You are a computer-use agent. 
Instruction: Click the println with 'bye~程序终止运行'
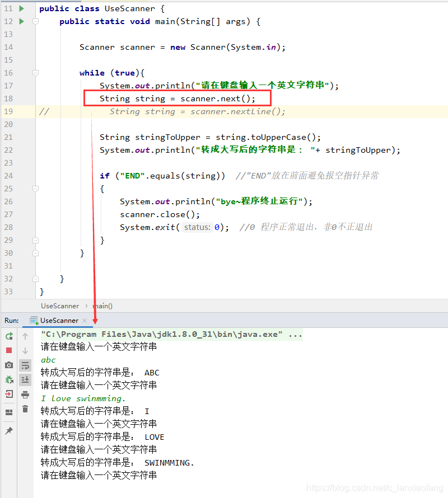(x=216, y=201)
